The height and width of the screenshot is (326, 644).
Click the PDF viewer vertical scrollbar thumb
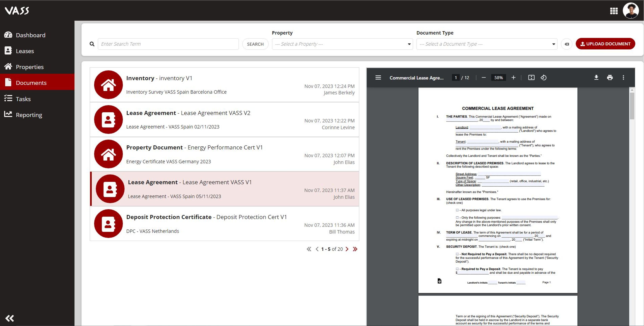[x=632, y=106]
